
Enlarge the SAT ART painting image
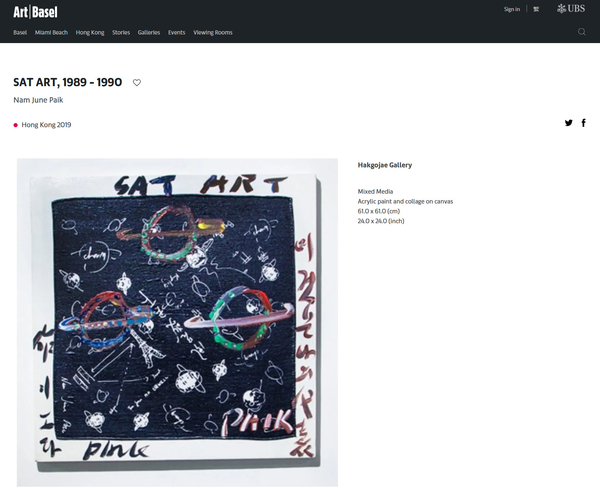(177, 322)
